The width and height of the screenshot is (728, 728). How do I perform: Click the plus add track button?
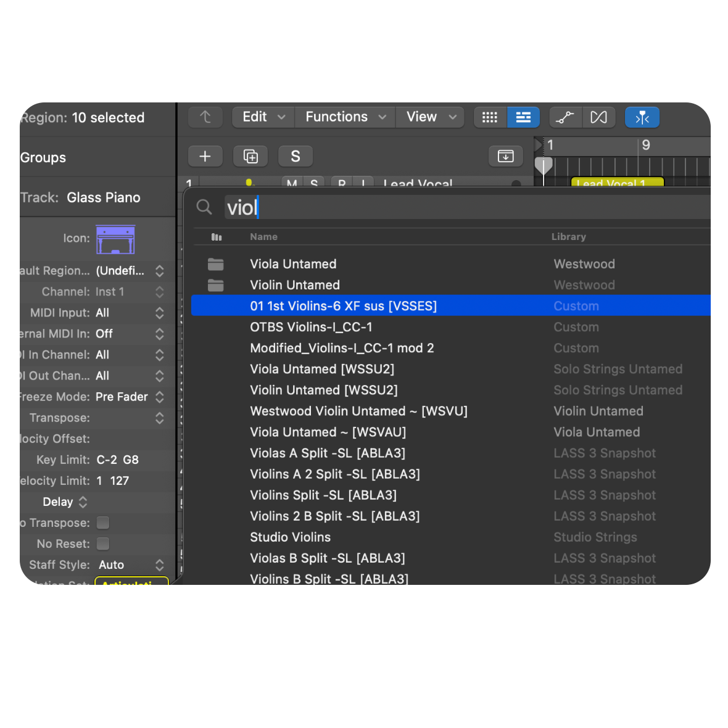205,157
